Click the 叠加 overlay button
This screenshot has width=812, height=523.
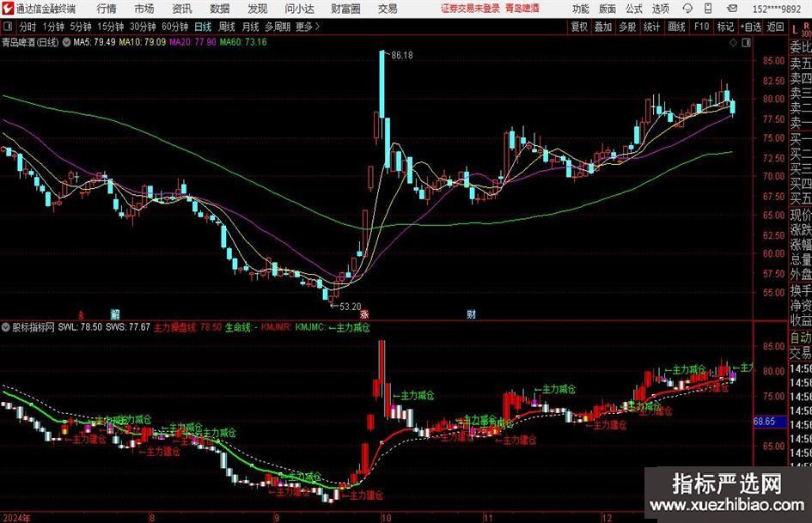(603, 27)
